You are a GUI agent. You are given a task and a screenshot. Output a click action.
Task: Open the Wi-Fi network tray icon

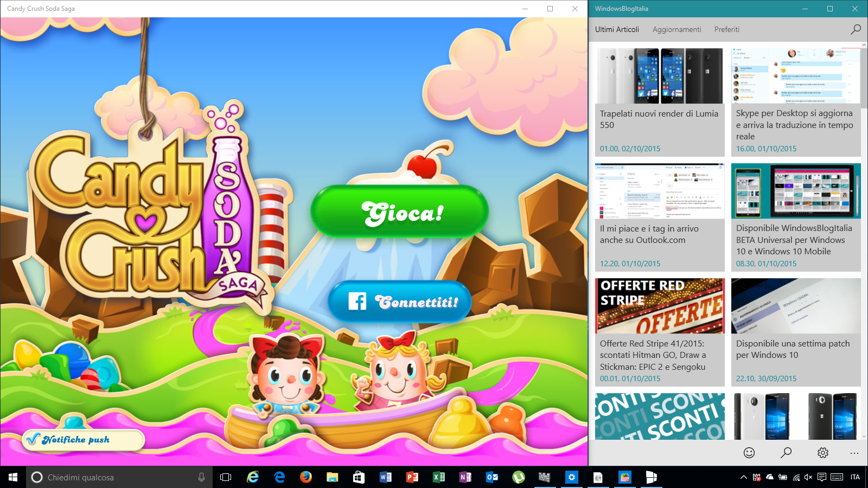(x=796, y=477)
